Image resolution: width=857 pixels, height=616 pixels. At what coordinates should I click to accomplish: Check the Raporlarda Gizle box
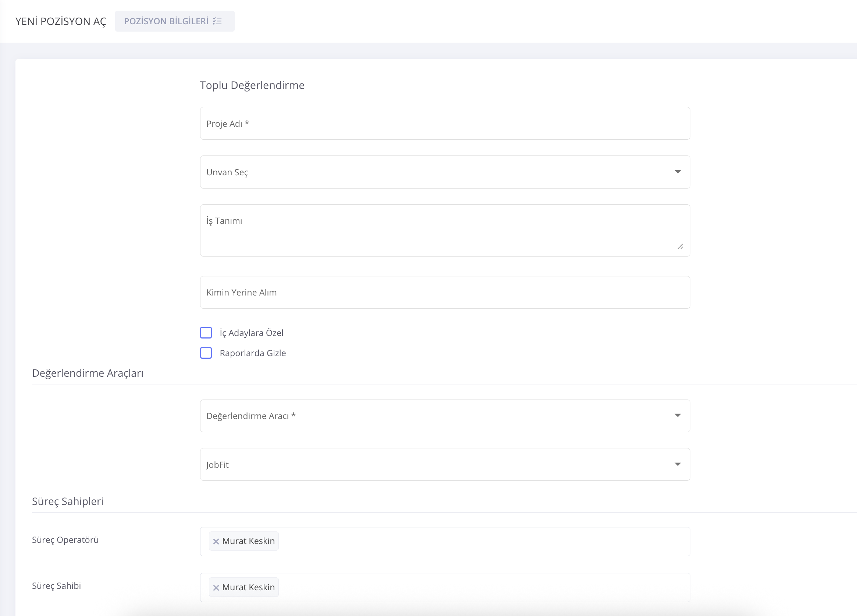(x=206, y=353)
